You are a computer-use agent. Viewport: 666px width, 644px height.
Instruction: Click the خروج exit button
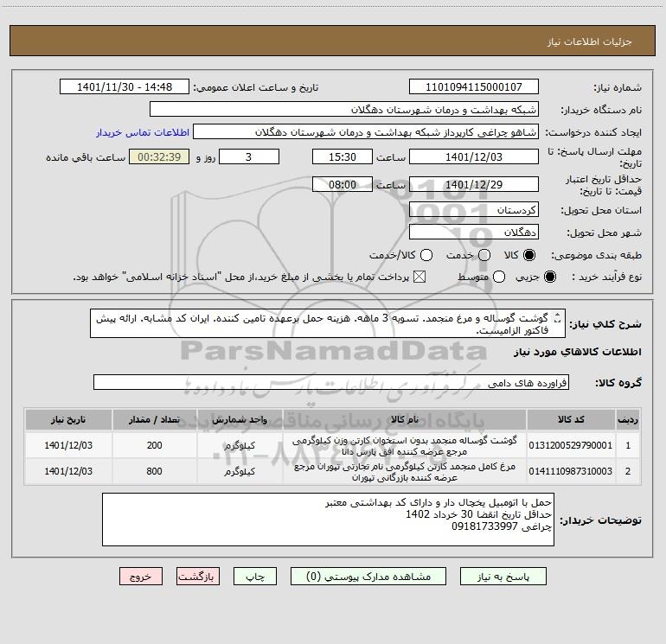[141, 577]
